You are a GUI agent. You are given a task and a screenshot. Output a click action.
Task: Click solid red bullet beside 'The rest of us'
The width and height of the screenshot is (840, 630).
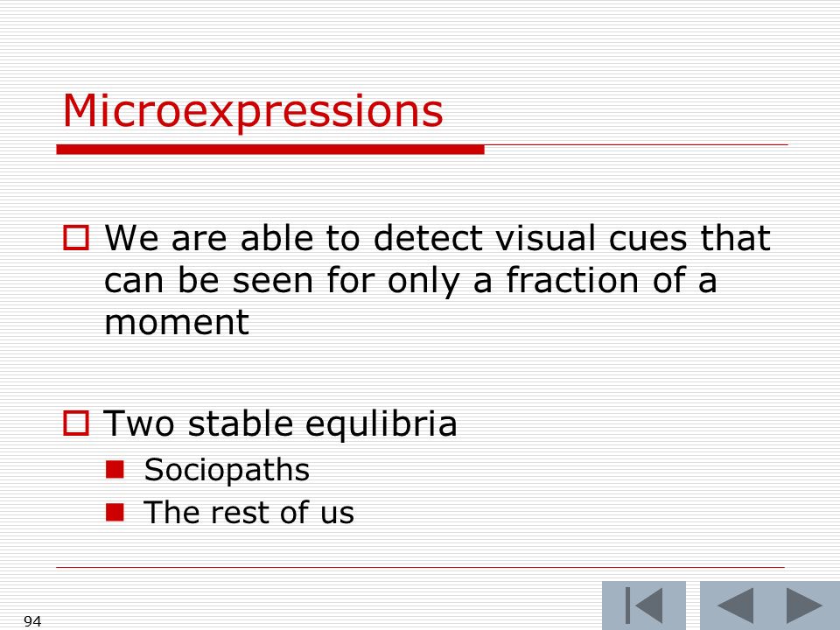tap(115, 512)
